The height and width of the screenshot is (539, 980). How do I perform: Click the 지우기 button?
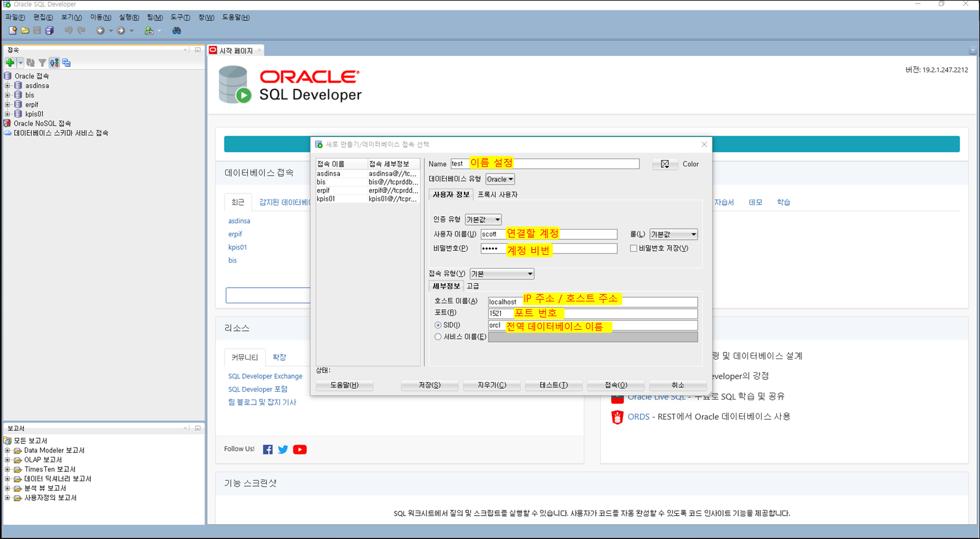[492, 385]
